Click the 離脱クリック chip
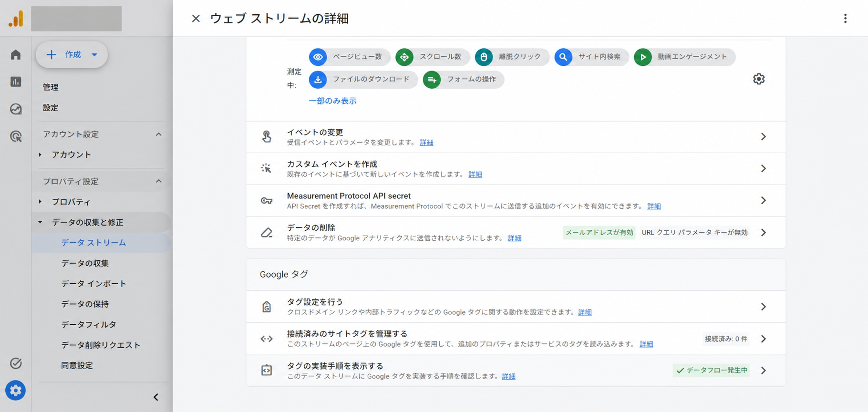This screenshot has height=412, width=868. 512,57
